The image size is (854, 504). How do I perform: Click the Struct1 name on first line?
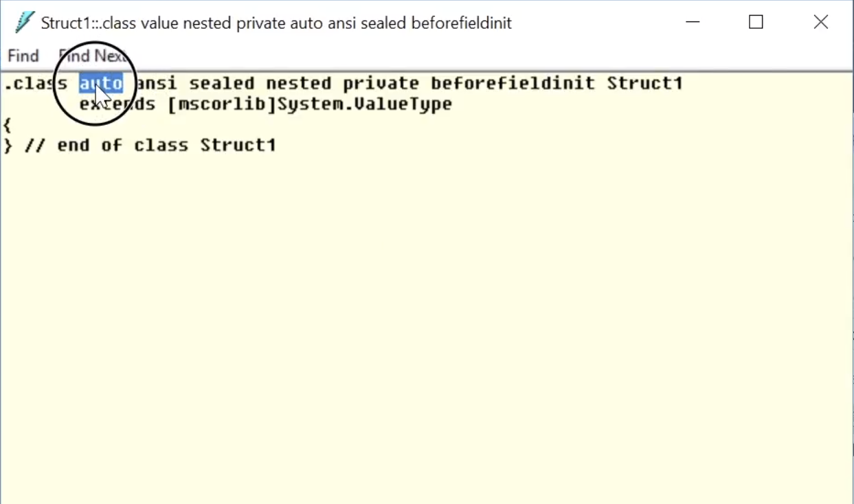click(645, 84)
